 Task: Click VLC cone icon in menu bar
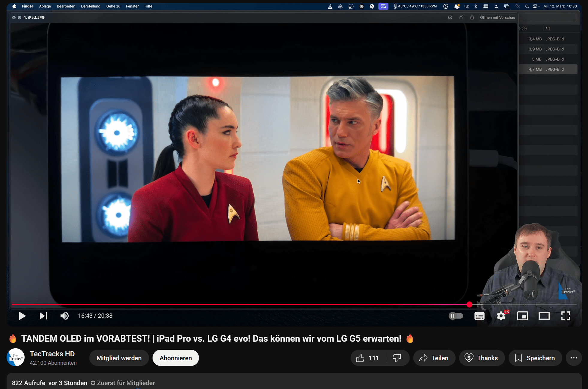tap(330, 6)
